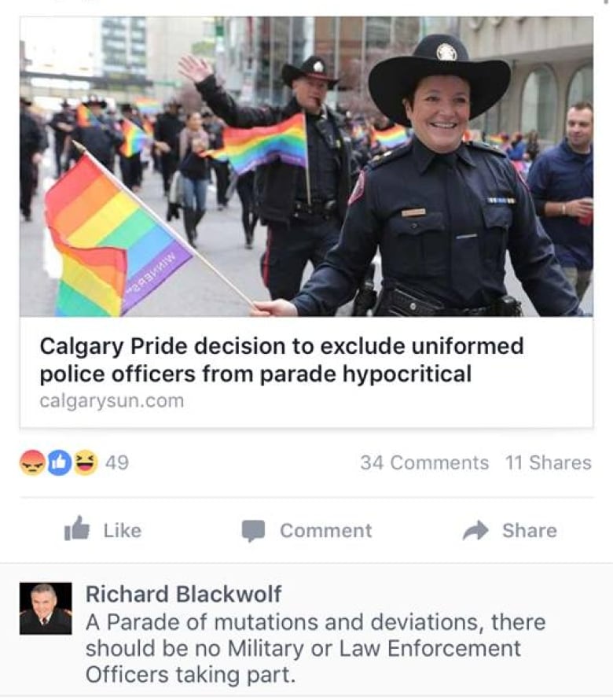613x700 pixels.
Task: View the 34 Comments list
Action: pyautogui.click(x=424, y=462)
